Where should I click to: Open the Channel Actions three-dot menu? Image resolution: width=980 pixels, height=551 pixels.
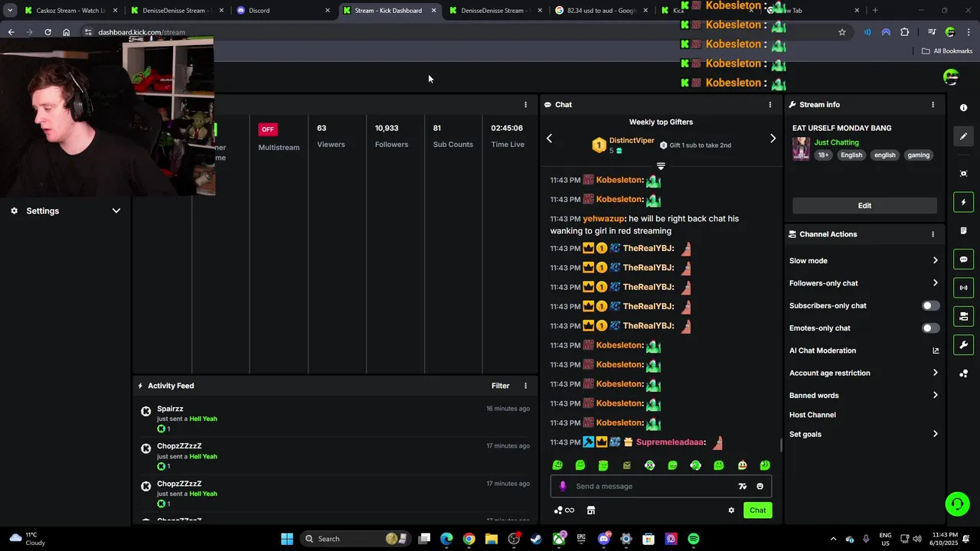(933, 234)
